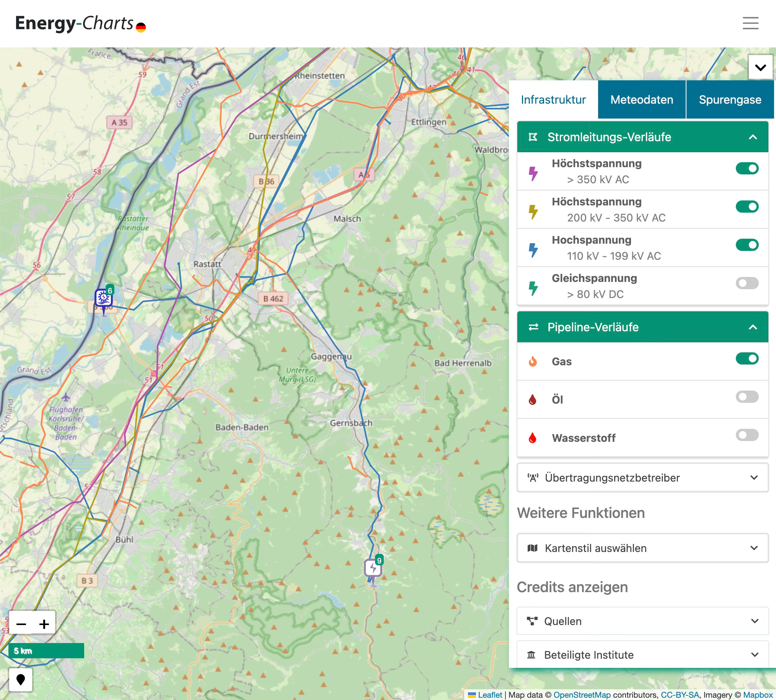
Task: Click the red Wasserstoff drop icon
Action: coord(533,438)
